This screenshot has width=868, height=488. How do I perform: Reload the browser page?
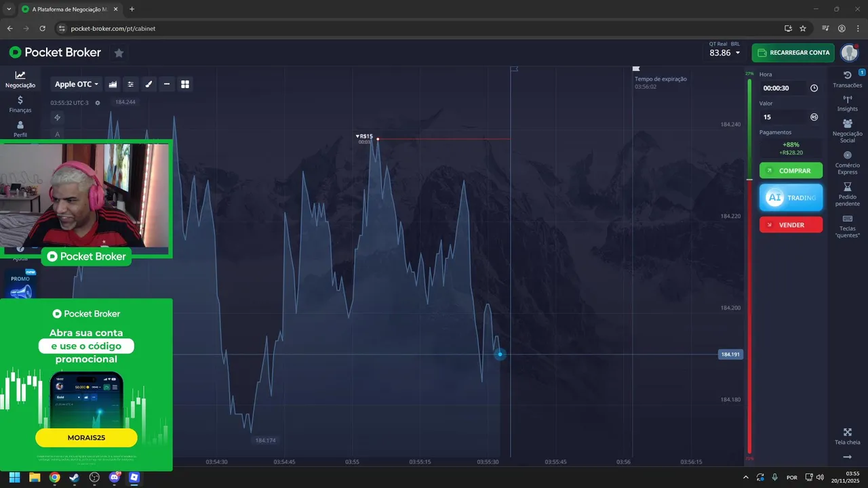click(x=42, y=28)
